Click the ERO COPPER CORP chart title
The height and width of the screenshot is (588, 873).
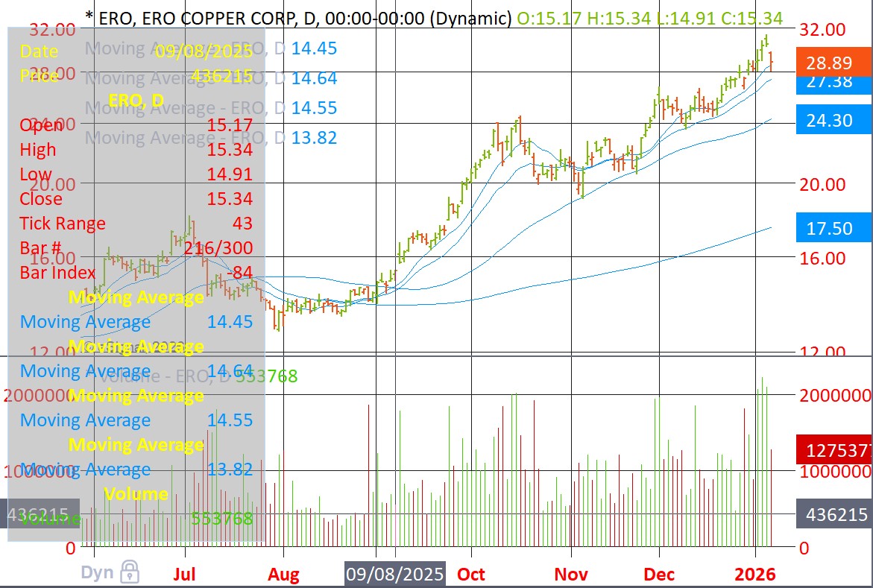pos(297,17)
